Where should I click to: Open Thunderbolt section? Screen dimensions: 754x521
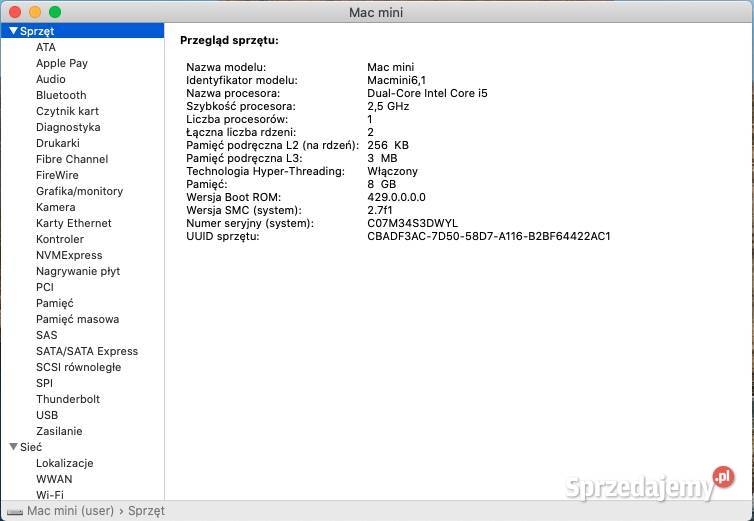pos(68,399)
